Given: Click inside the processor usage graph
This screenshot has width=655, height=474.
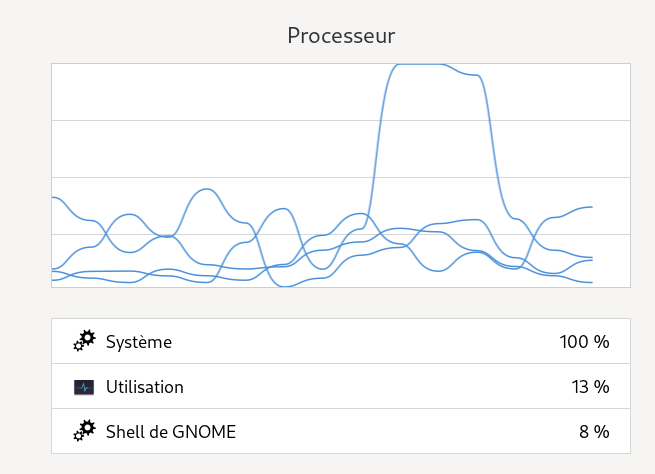Looking at the screenshot, I should (x=341, y=175).
